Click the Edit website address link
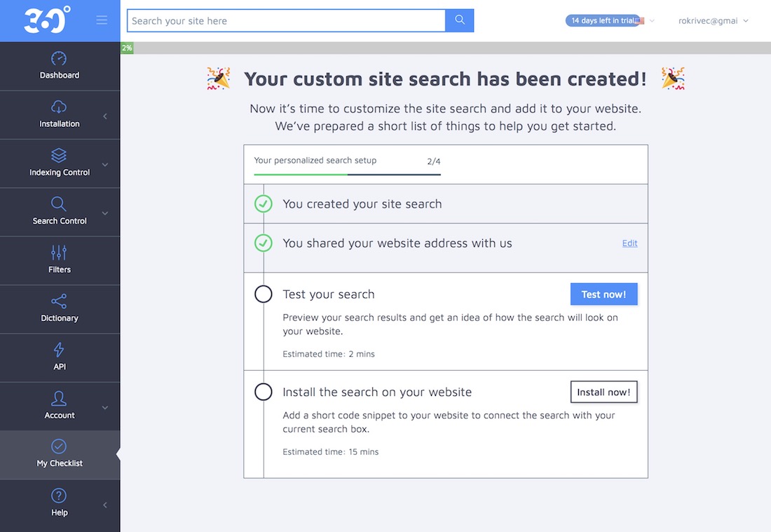The height and width of the screenshot is (532, 771). pos(629,243)
